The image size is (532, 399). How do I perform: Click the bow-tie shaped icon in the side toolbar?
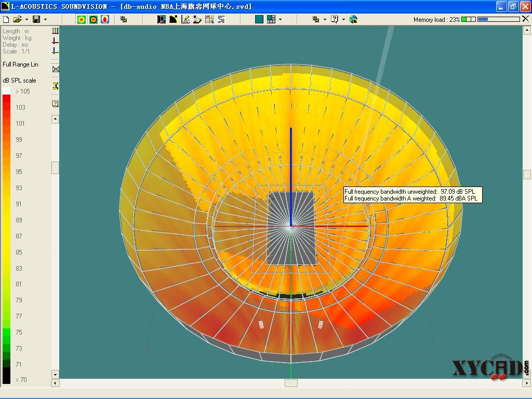(x=56, y=69)
